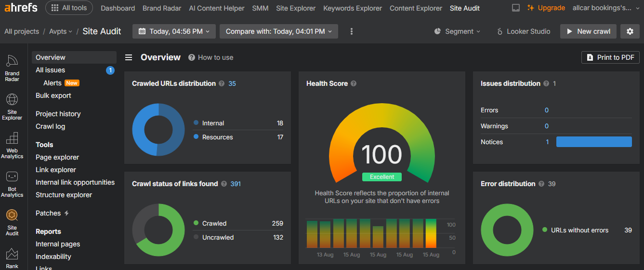The height and width of the screenshot is (270, 644).
Task: Click the Crawled URLs distribution donut chart
Action: point(158,130)
